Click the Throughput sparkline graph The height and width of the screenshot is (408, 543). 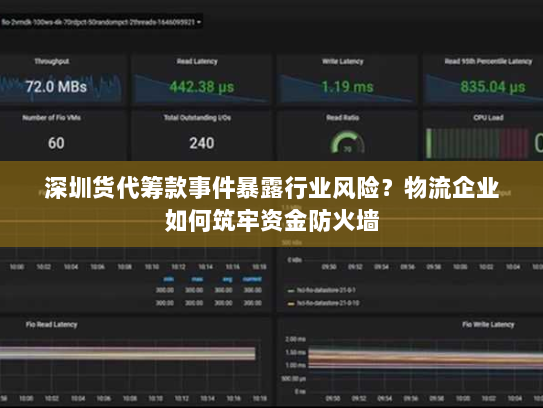(x=61, y=87)
